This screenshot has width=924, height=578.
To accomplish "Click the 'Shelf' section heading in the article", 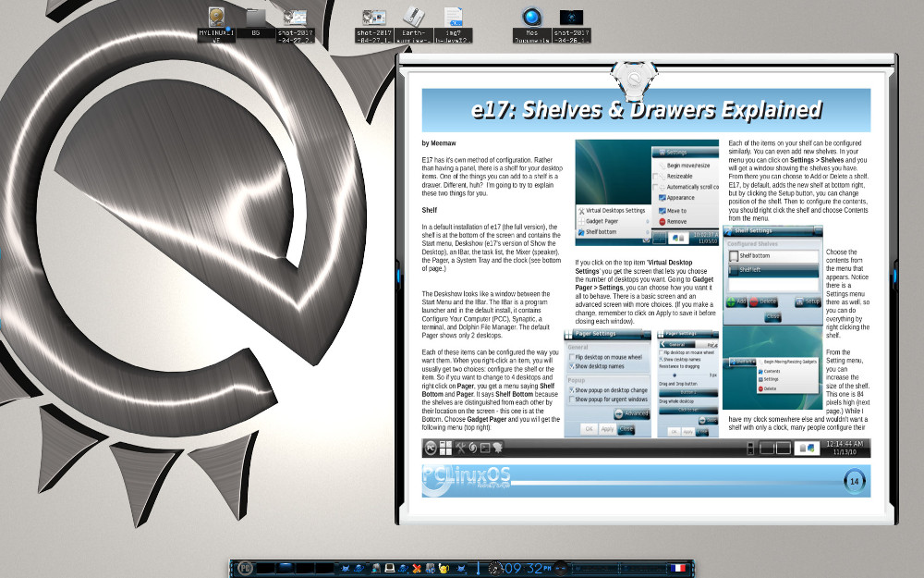I will 429,210.
